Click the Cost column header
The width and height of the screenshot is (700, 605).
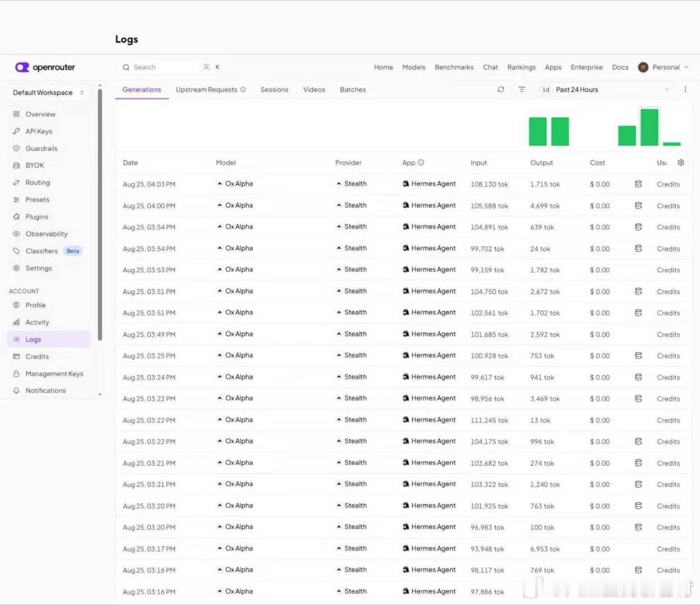click(597, 162)
